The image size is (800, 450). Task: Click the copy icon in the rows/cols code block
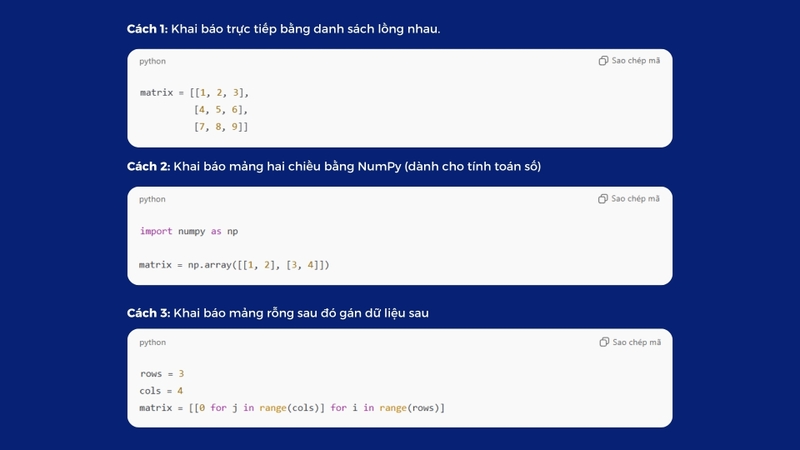(603, 342)
